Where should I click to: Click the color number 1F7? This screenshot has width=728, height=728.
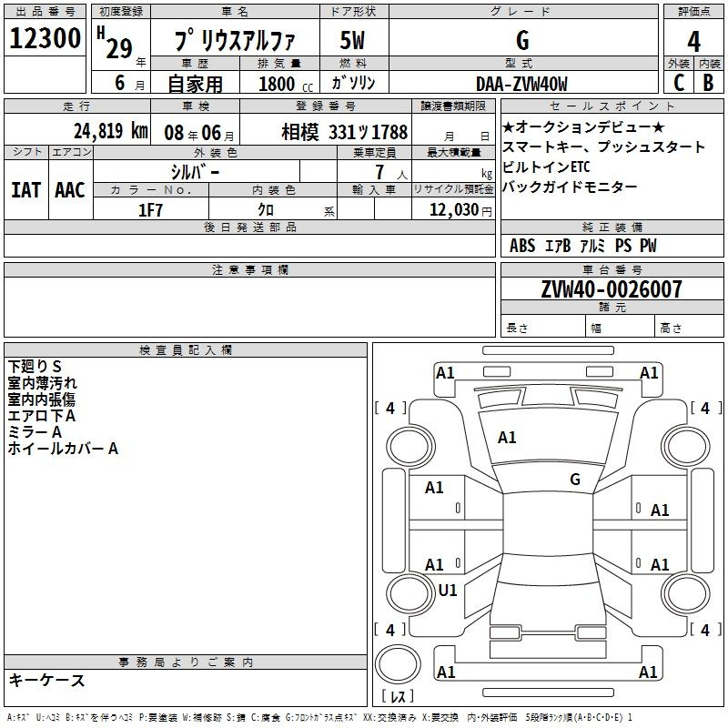(150, 210)
